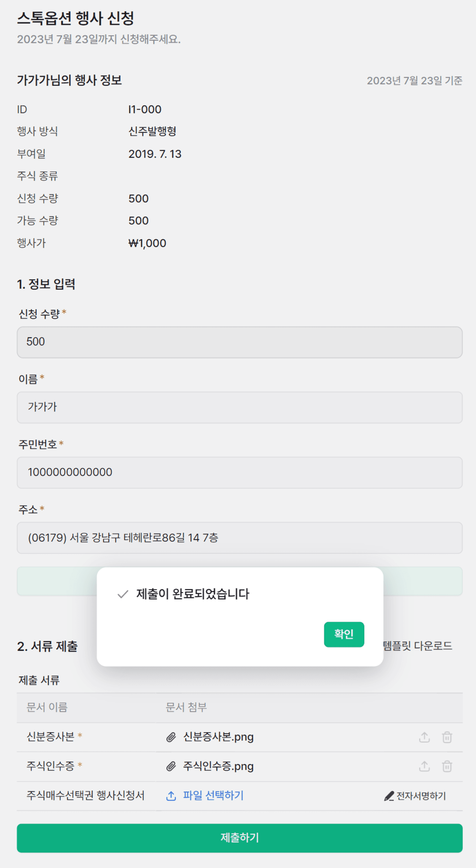
Task: Remove 주식인수증.png using the trash icon
Action: click(x=447, y=766)
